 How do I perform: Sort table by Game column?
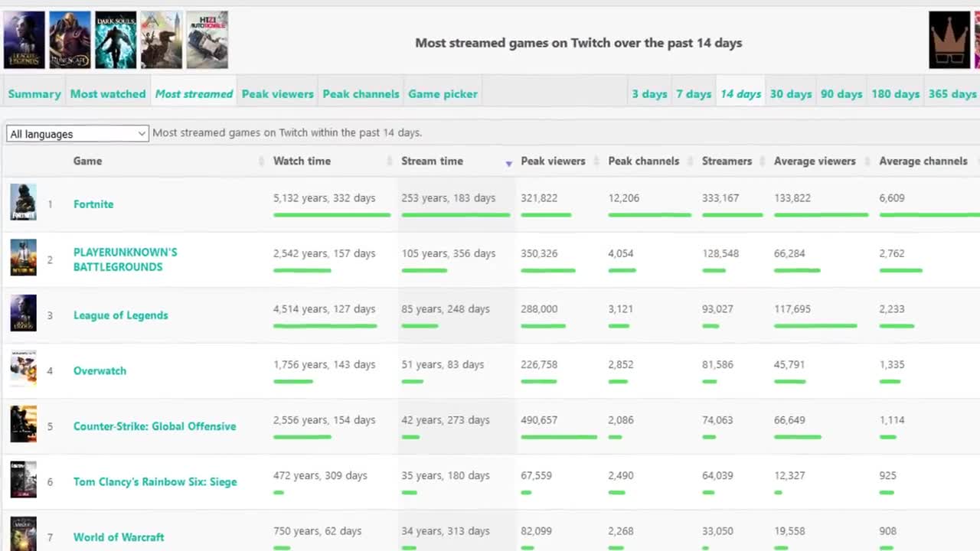point(87,161)
